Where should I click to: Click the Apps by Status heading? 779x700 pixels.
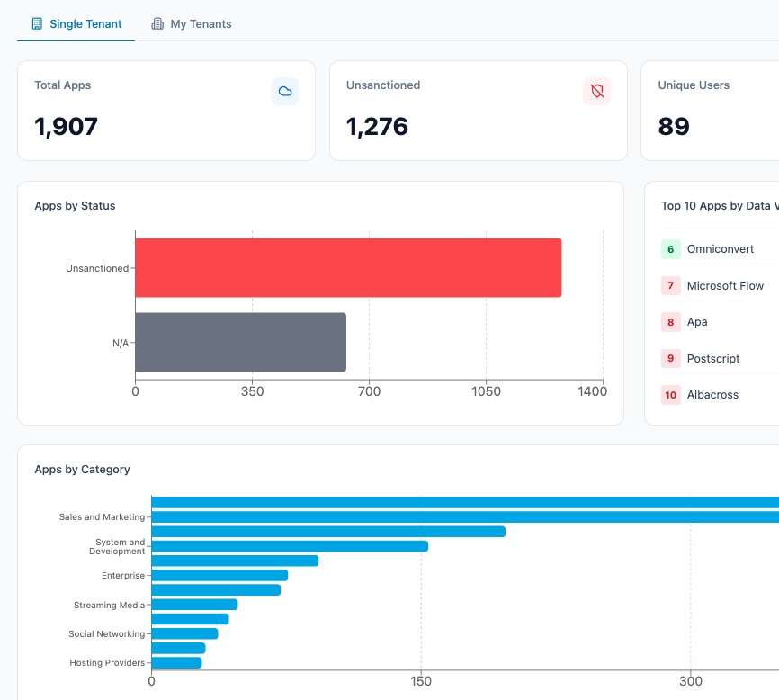pyautogui.click(x=75, y=206)
